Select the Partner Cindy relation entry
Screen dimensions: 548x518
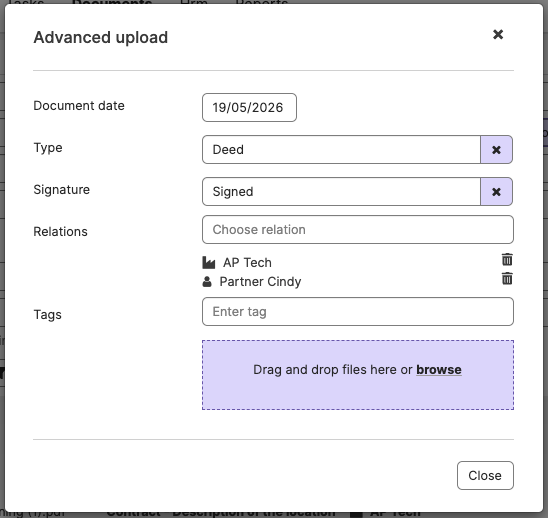(x=260, y=282)
